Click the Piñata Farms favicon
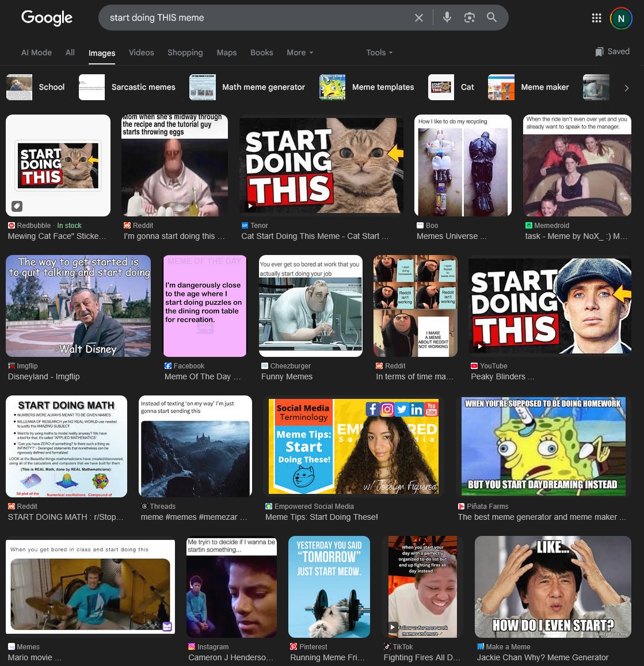644x666 pixels. tap(461, 507)
